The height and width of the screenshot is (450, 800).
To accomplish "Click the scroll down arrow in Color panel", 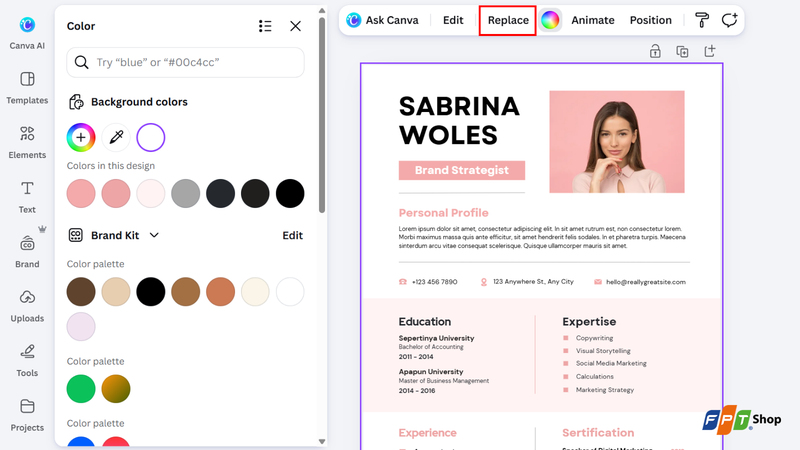I will [322, 442].
